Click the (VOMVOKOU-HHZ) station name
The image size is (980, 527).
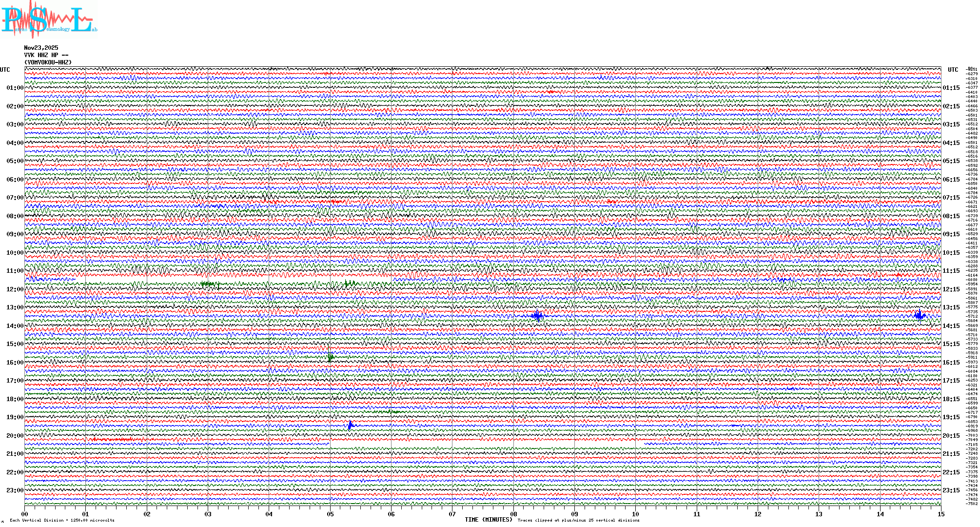click(48, 62)
